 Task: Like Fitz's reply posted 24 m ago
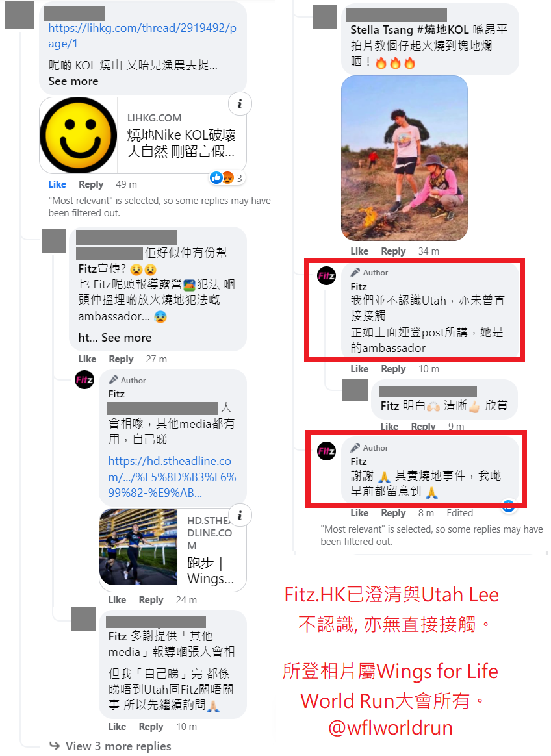(117, 599)
